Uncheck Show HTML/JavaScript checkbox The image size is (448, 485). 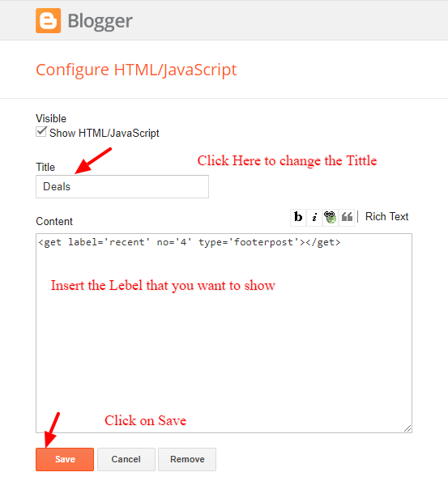41,132
